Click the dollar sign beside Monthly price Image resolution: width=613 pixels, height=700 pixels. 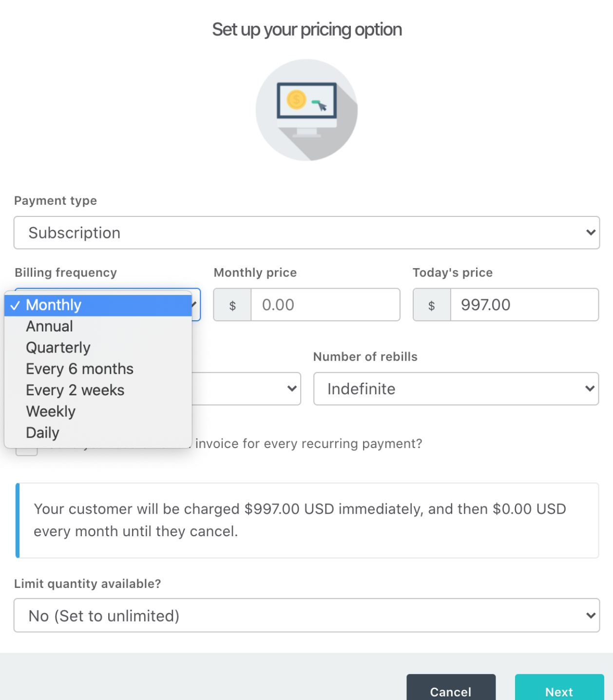232,305
